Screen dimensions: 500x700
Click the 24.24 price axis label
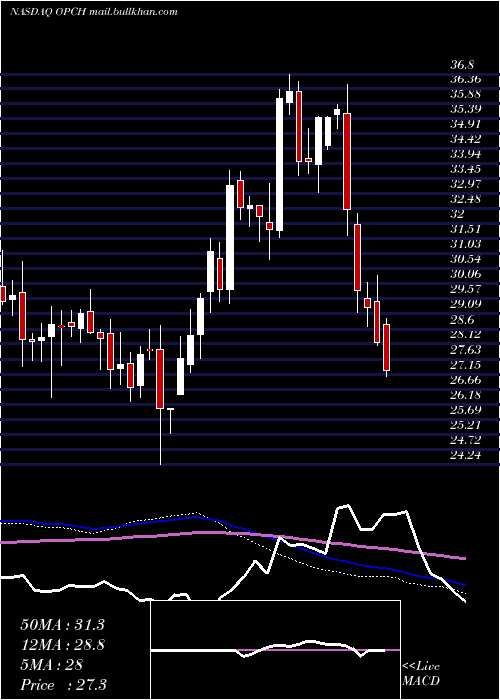pyautogui.click(x=466, y=455)
